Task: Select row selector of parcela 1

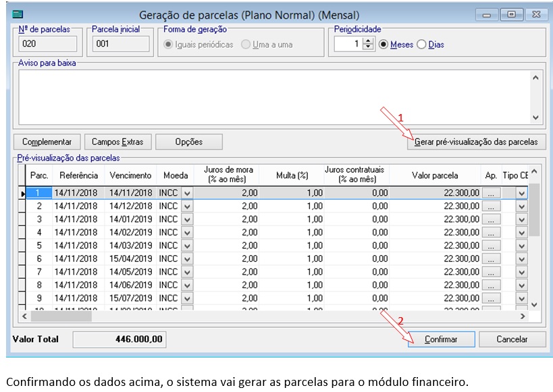Action: pos(22,193)
